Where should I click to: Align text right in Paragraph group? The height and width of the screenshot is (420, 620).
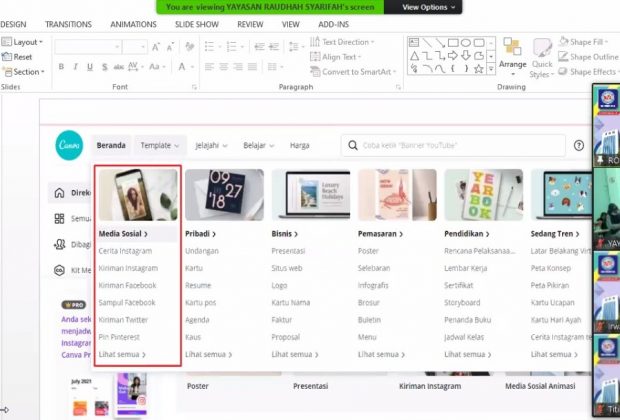click(x=238, y=67)
